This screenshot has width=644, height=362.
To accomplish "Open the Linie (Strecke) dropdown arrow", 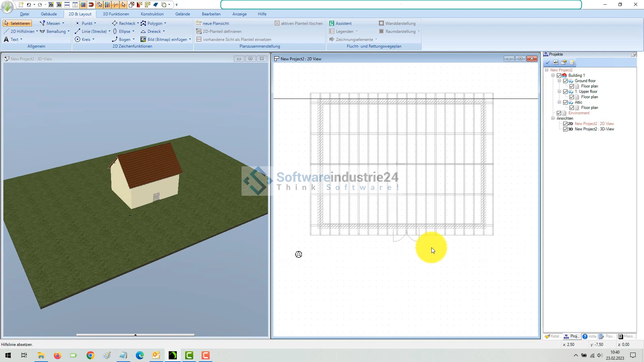I will [109, 32].
